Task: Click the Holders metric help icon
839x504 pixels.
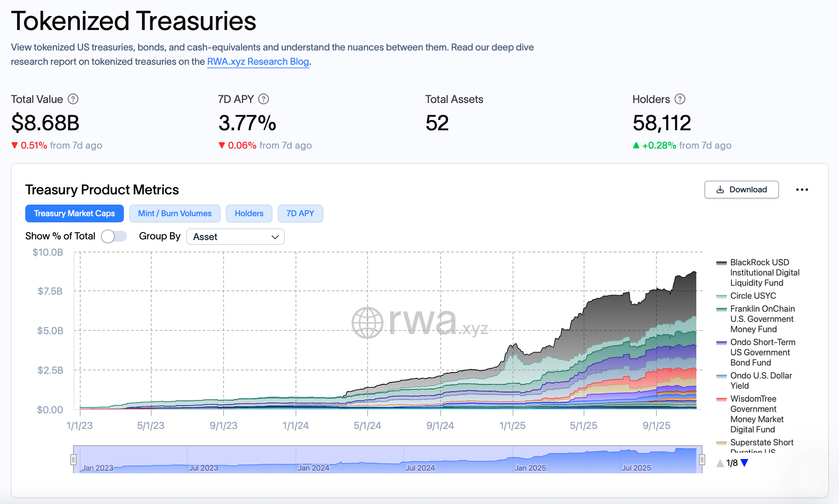Action: coord(680,99)
